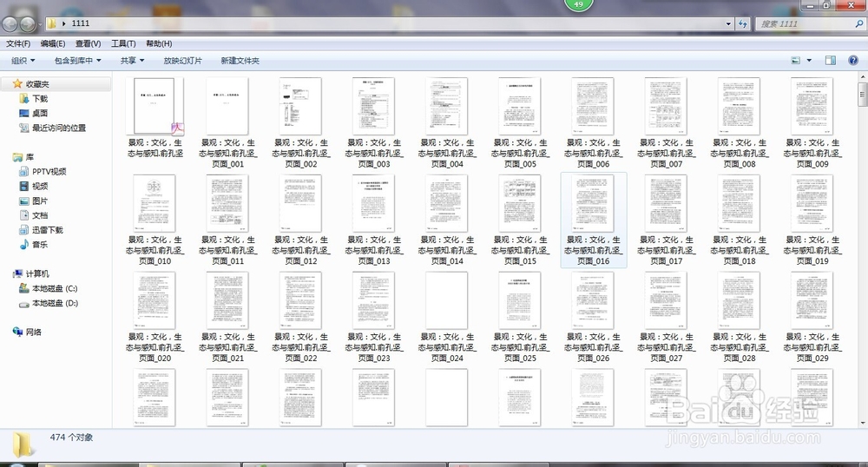Select the 页面_019 thumbnail

812,203
